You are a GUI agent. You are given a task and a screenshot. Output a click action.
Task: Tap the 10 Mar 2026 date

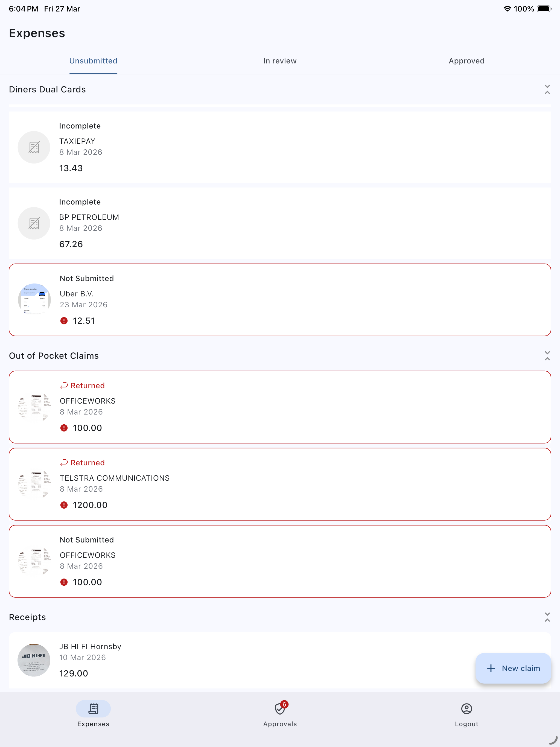click(x=83, y=657)
